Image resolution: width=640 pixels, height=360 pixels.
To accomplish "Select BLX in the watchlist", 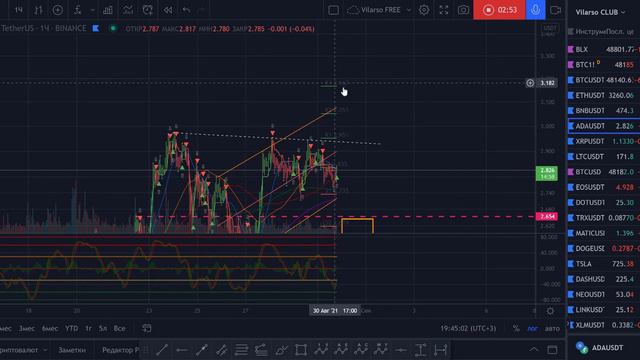I will (x=604, y=49).
